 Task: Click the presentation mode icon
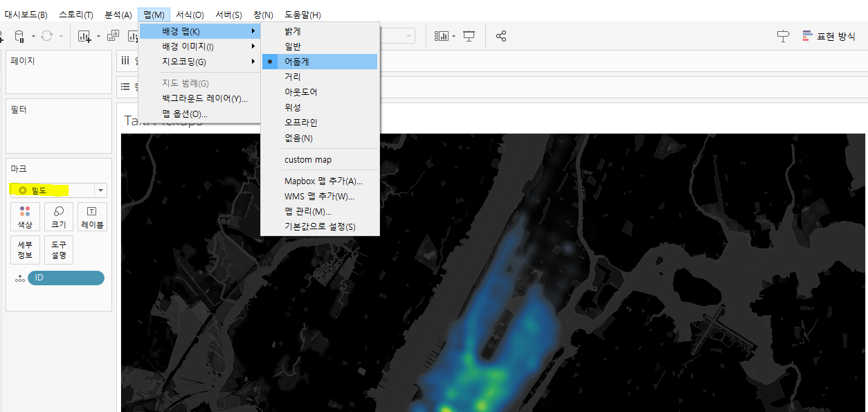tap(469, 36)
